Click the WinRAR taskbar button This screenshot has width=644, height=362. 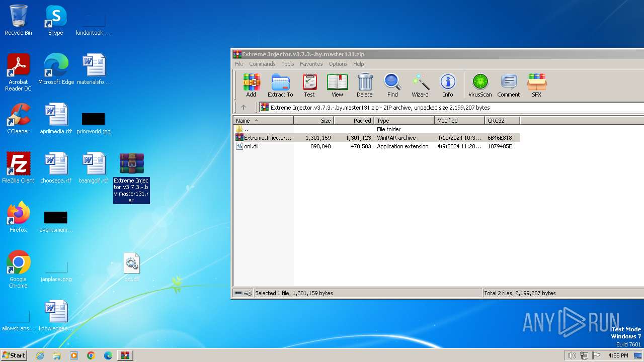click(x=125, y=355)
